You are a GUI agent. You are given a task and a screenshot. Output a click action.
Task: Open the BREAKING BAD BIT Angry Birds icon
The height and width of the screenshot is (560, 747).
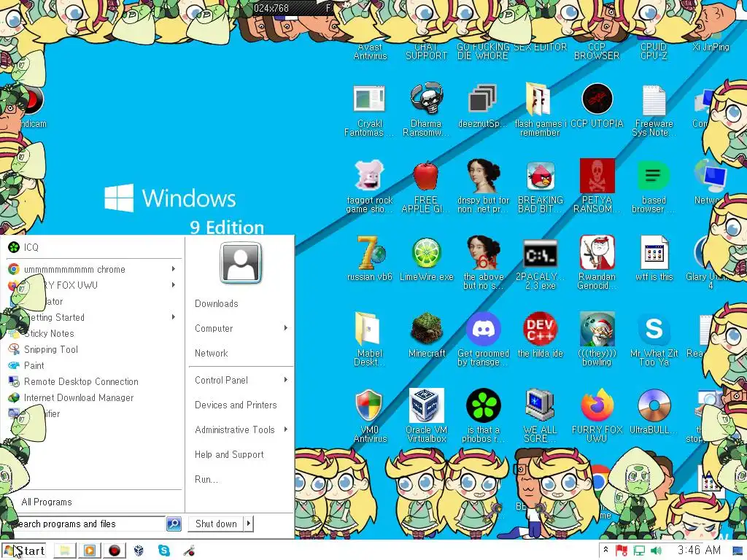coord(541,176)
